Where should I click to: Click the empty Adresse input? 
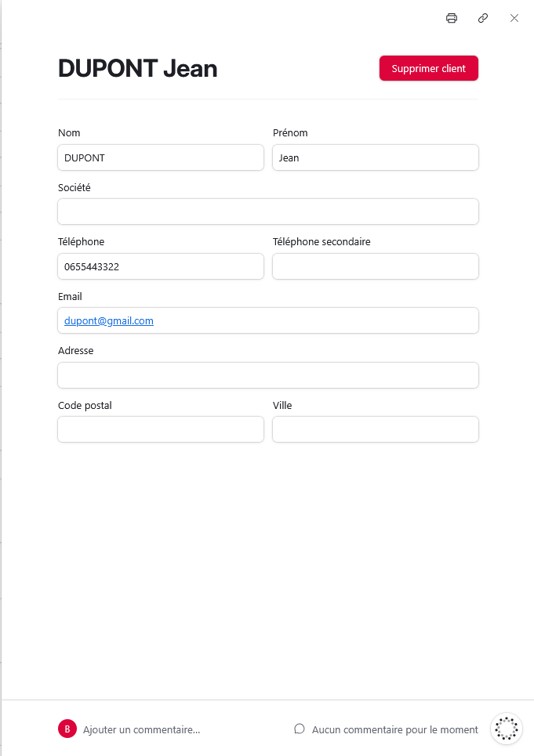click(x=267, y=375)
